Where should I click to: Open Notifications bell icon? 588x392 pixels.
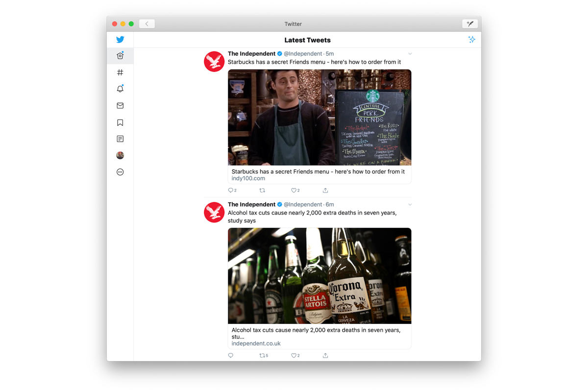[x=120, y=89]
